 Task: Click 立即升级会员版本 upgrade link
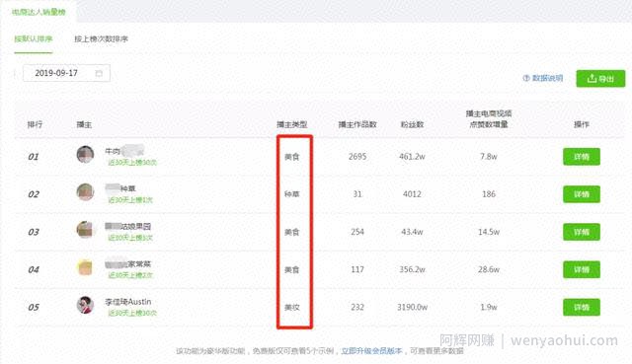coord(371,351)
